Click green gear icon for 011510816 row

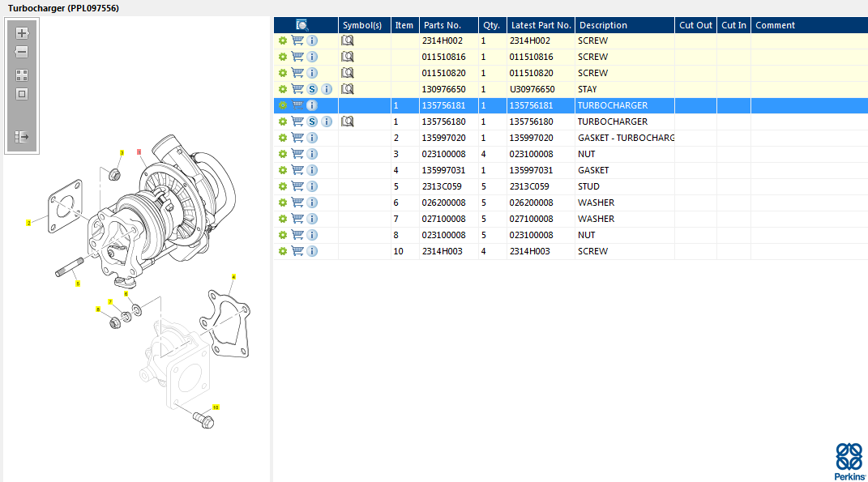[x=283, y=57]
